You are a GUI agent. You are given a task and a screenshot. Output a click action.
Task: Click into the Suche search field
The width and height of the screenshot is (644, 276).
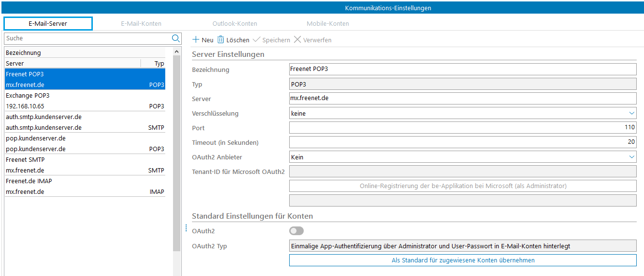click(x=87, y=38)
